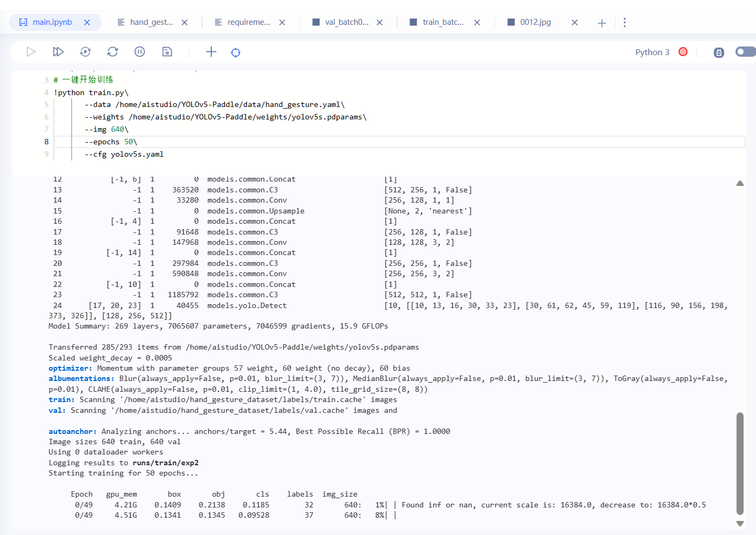
Task: Click output scrollbar up arrow
Action: (740, 184)
